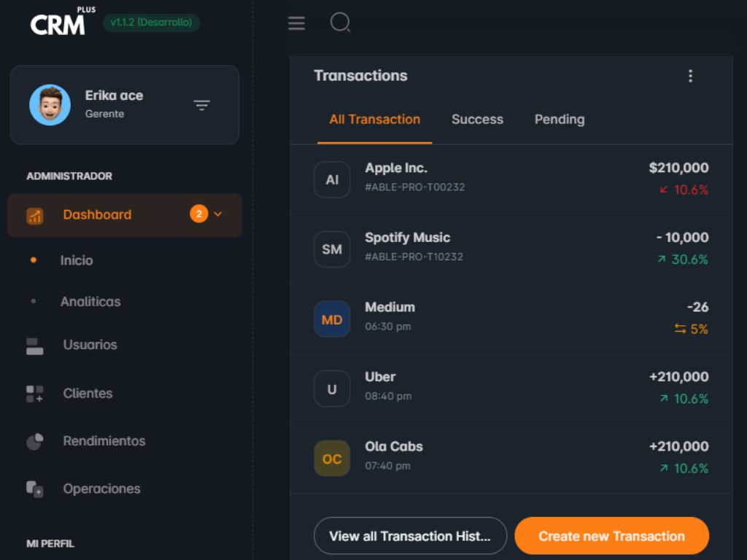This screenshot has width=747, height=560.
Task: Click the -10,000 amount for Spotify Music
Action: (x=682, y=237)
